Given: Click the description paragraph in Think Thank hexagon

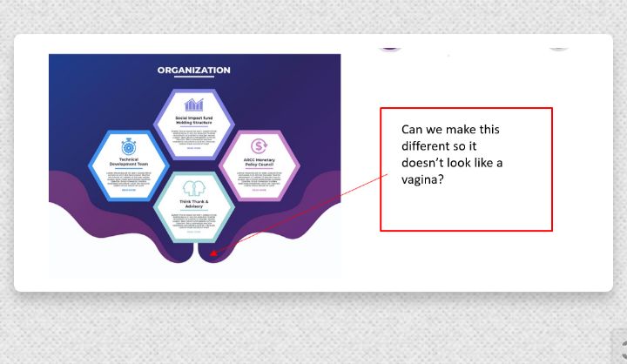Looking at the screenshot, I should pos(194,221).
